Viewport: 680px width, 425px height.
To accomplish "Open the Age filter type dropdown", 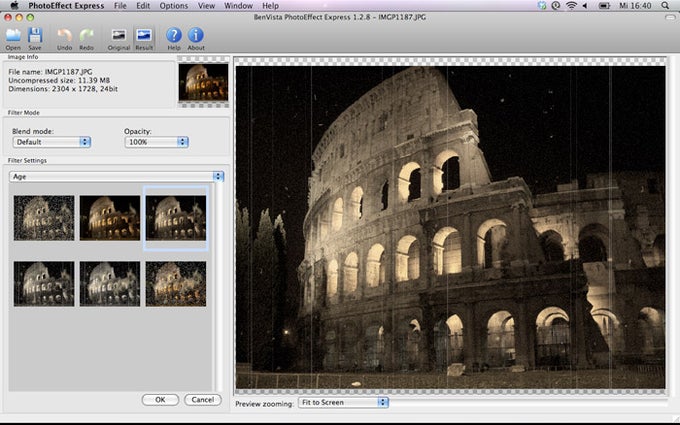I will [116, 176].
